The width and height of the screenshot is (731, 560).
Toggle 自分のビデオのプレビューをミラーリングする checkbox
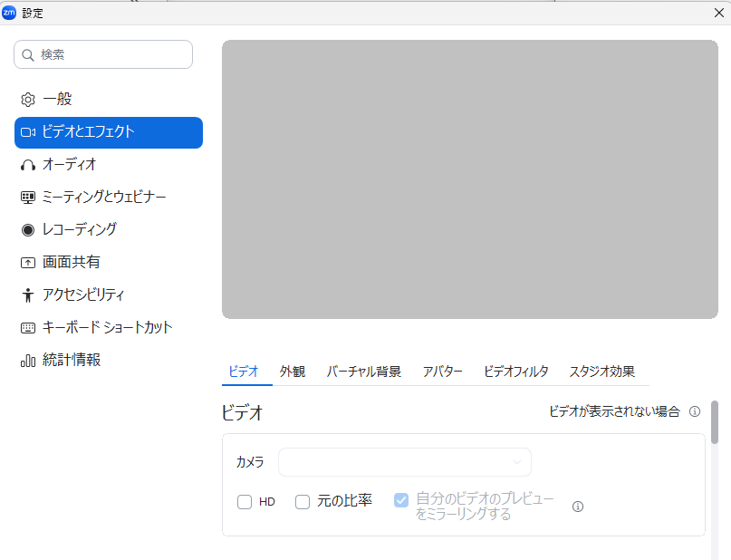[401, 500]
